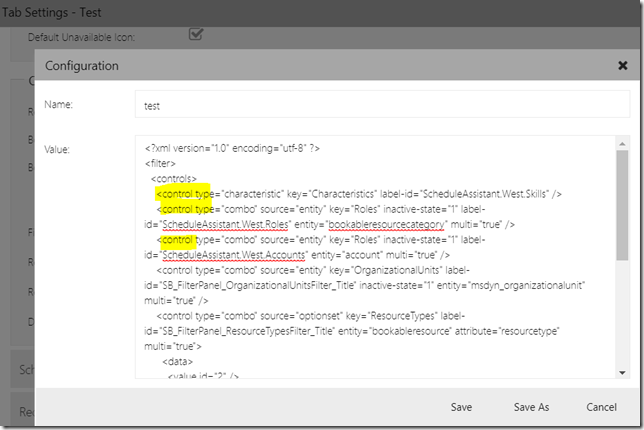644x430 pixels.
Task: Click the Value: label
Action: pyautogui.click(x=57, y=149)
